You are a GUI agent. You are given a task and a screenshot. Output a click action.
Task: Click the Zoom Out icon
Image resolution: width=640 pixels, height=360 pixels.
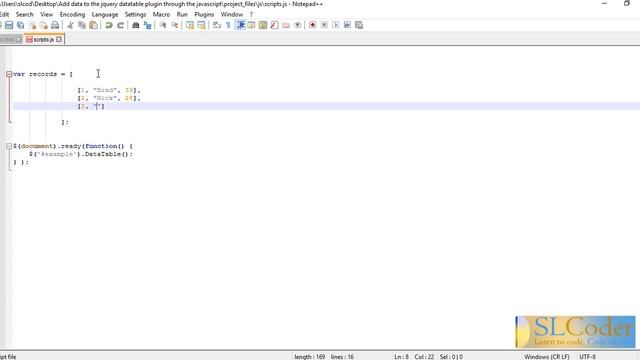[174, 25]
